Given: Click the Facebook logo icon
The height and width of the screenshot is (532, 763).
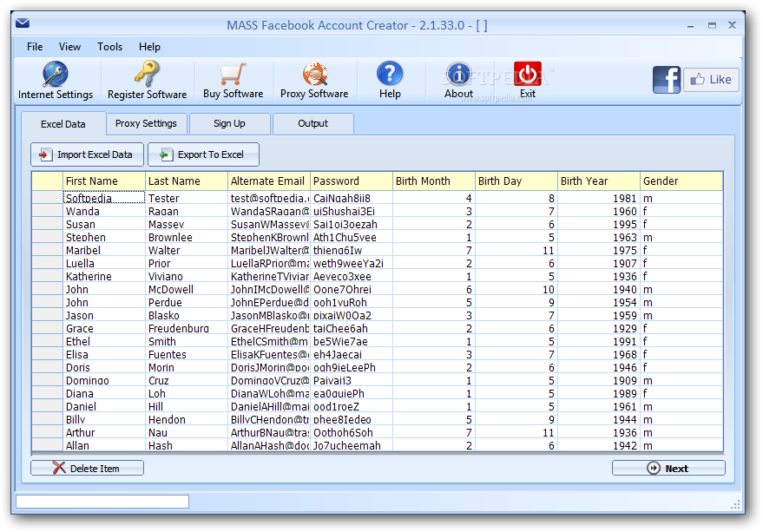Looking at the screenshot, I should pyautogui.click(x=666, y=80).
